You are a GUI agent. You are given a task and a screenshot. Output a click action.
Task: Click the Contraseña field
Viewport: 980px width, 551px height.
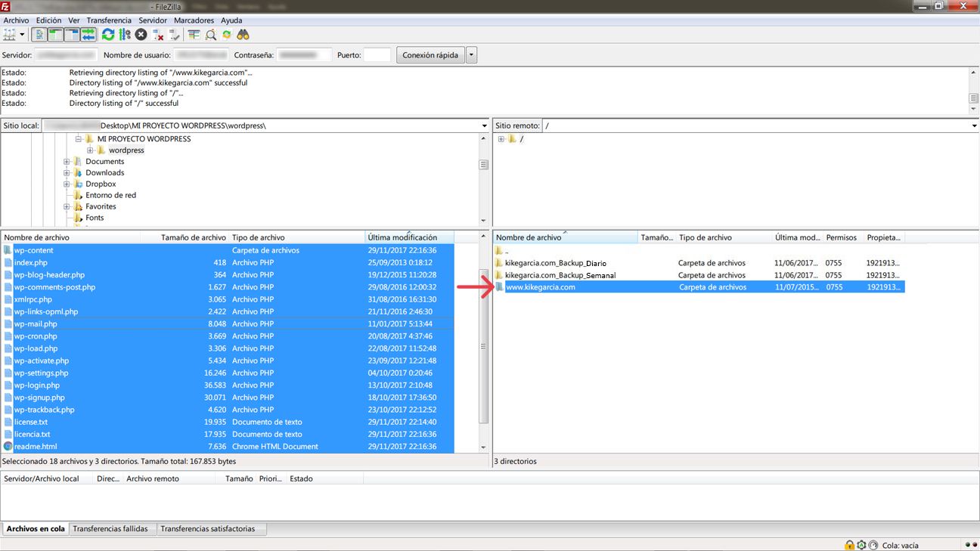[x=304, y=55]
